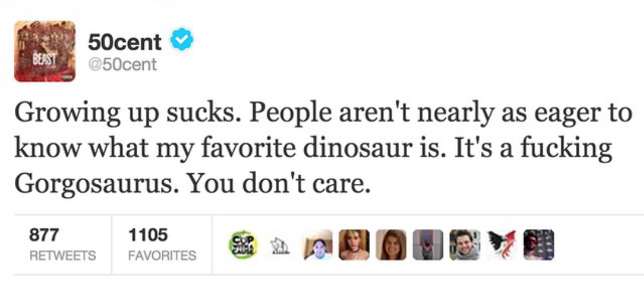Click the 50cent display name

click(x=124, y=42)
